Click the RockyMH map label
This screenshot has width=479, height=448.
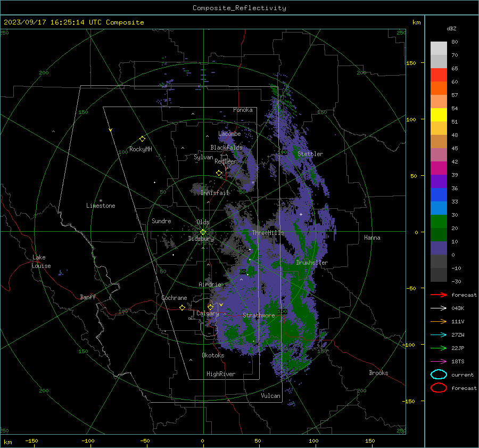point(141,149)
